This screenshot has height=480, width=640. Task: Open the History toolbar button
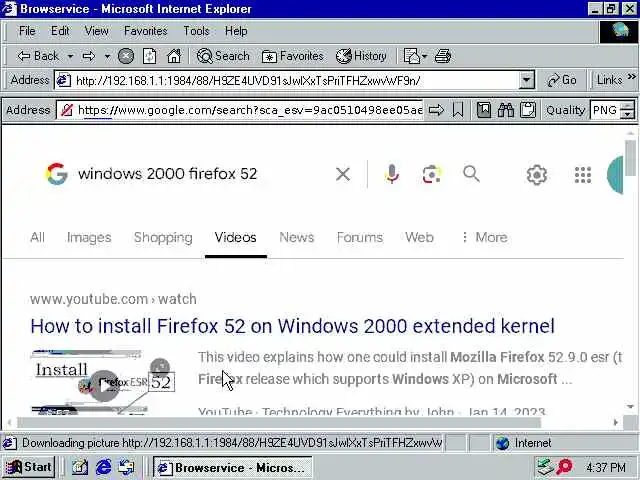(x=361, y=56)
